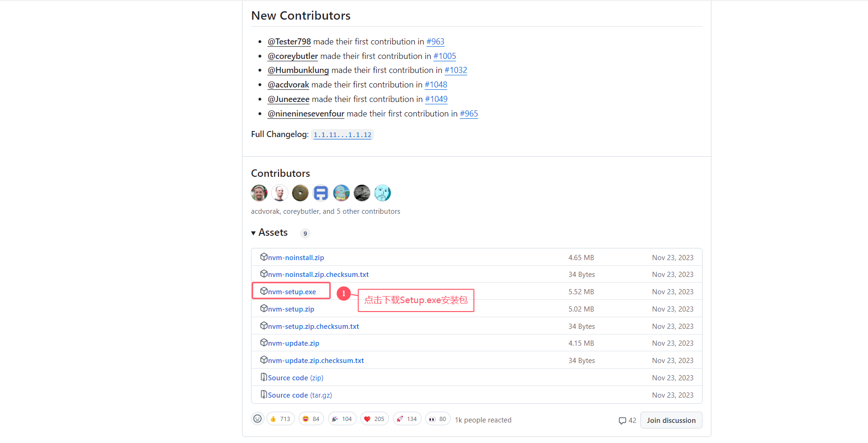Click the eyes reaction with 80
The height and width of the screenshot is (443, 868).
coord(438,419)
